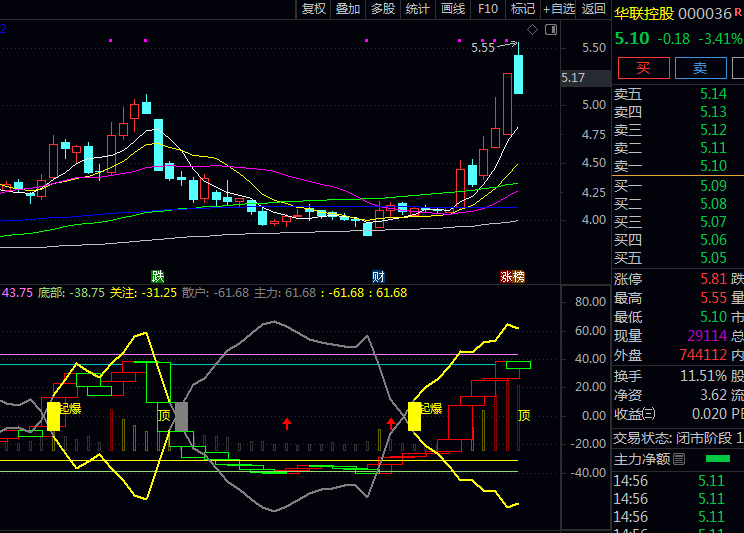
Task: Open the F10 company info page
Action: [x=488, y=9]
